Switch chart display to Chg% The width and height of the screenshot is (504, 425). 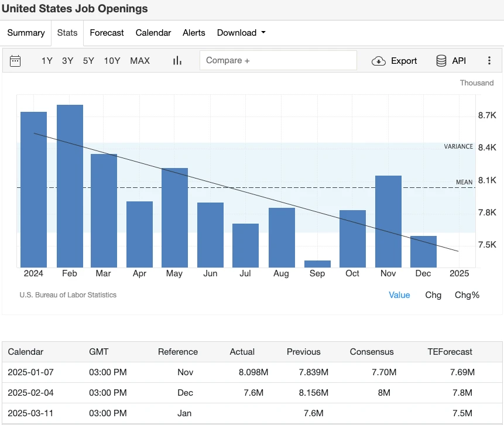click(x=467, y=295)
